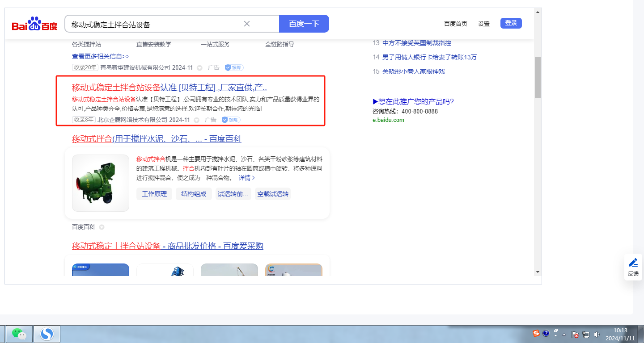Click the 百度一下 search button
The height and width of the screenshot is (343, 644).
click(304, 24)
